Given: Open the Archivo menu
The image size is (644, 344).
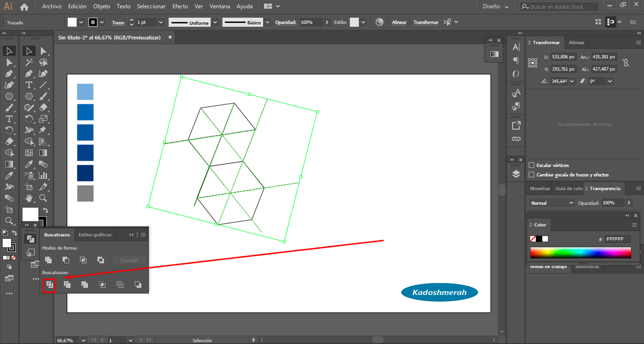Looking at the screenshot, I should pyautogui.click(x=52, y=7).
